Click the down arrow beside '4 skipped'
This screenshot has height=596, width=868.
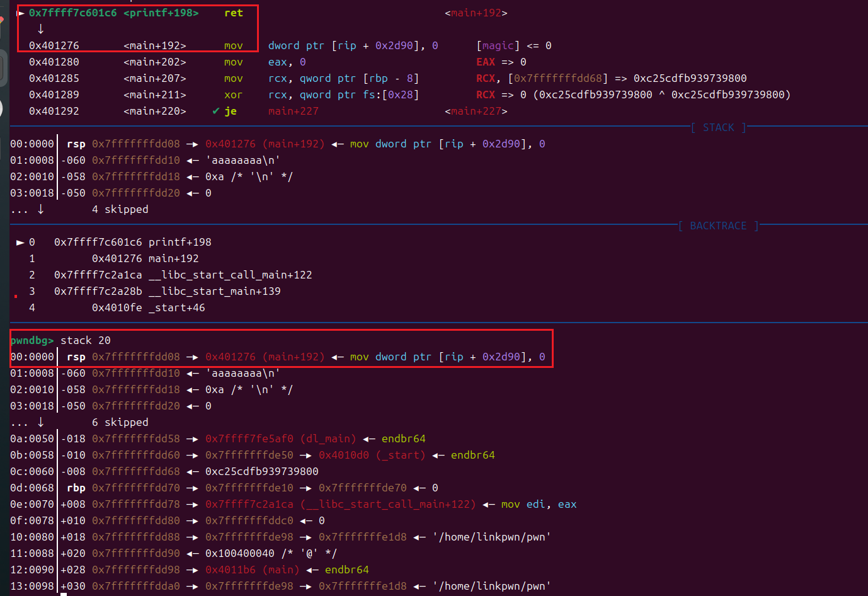coord(41,209)
